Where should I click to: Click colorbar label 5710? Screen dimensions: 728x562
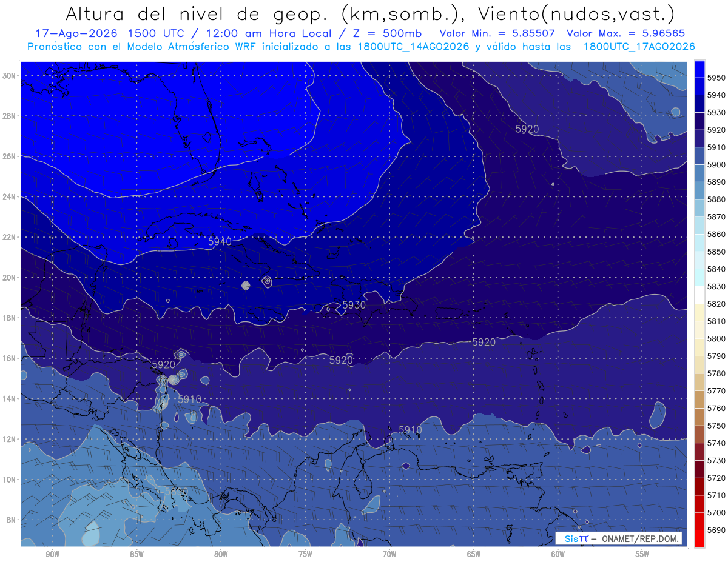pyautogui.click(x=716, y=495)
